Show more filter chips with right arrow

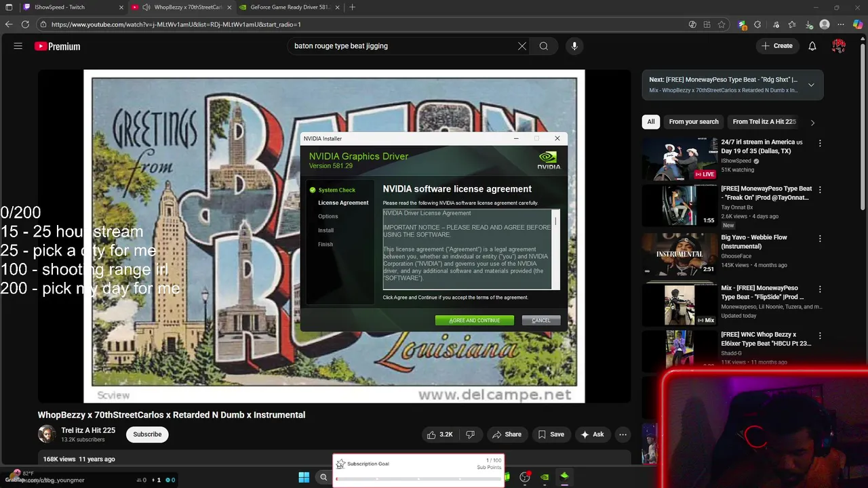[x=812, y=123]
